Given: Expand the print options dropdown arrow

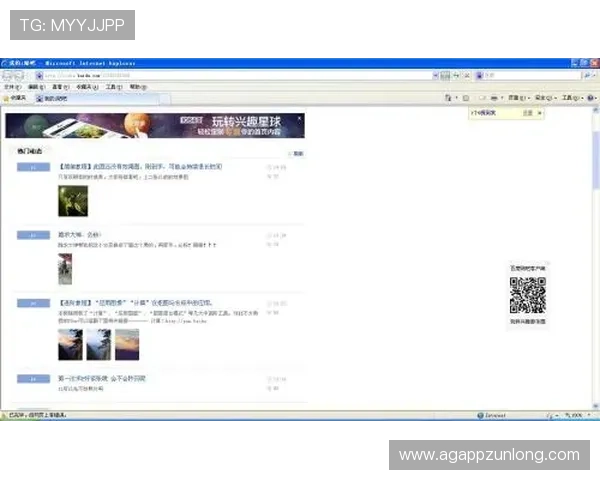Looking at the screenshot, I should pyautogui.click(x=502, y=98).
